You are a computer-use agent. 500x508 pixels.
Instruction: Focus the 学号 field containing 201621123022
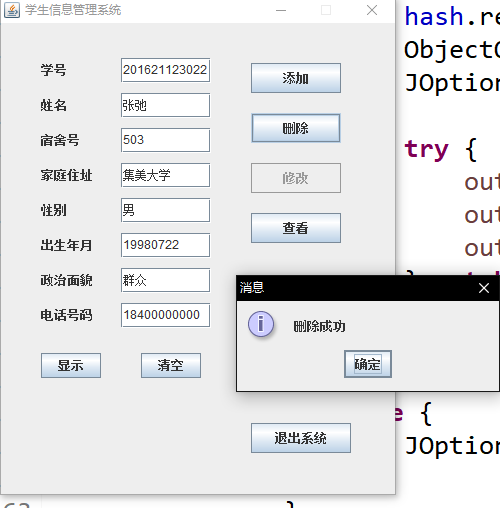point(165,70)
